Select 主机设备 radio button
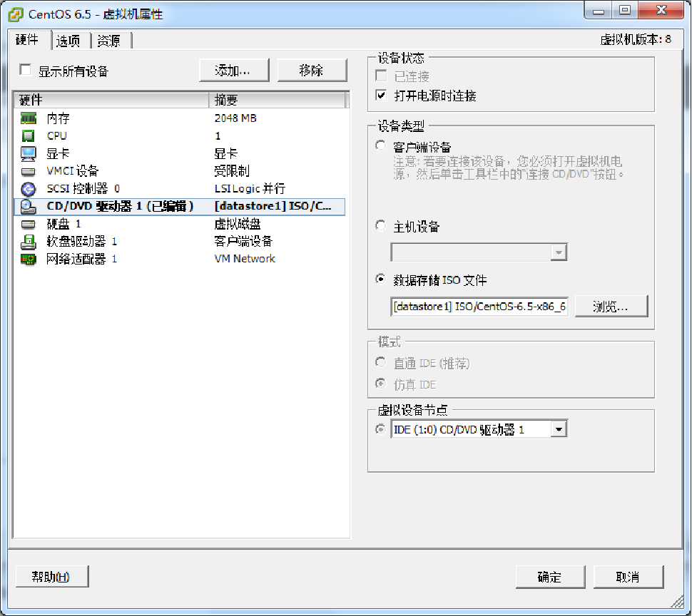The image size is (692, 616). click(380, 225)
